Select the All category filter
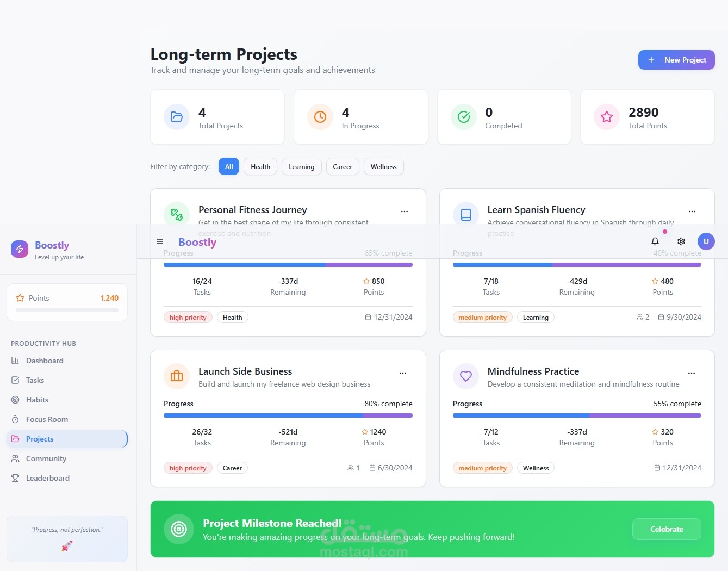 tap(229, 167)
